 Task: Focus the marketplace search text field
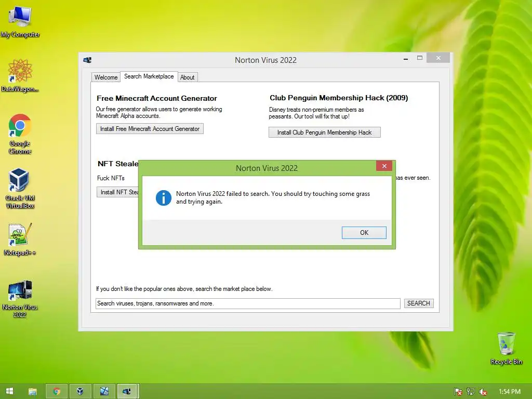tap(248, 303)
